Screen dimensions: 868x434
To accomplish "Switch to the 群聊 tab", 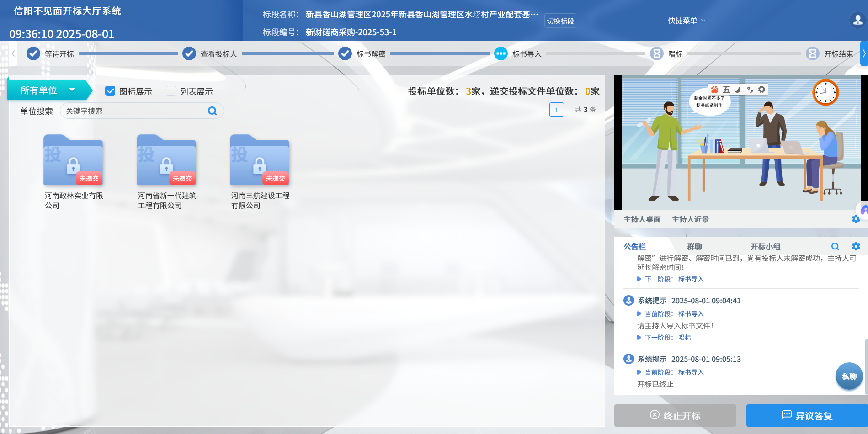I will pyautogui.click(x=694, y=247).
